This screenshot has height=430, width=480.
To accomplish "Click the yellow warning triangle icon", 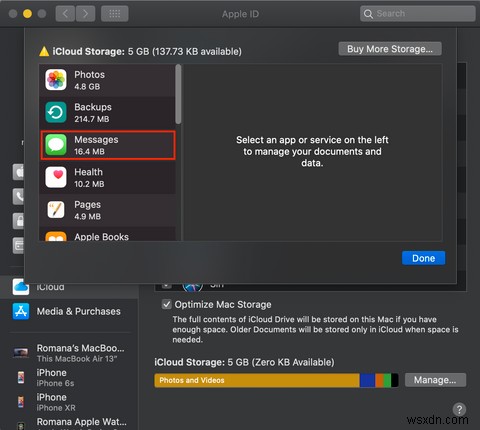I will (44, 51).
